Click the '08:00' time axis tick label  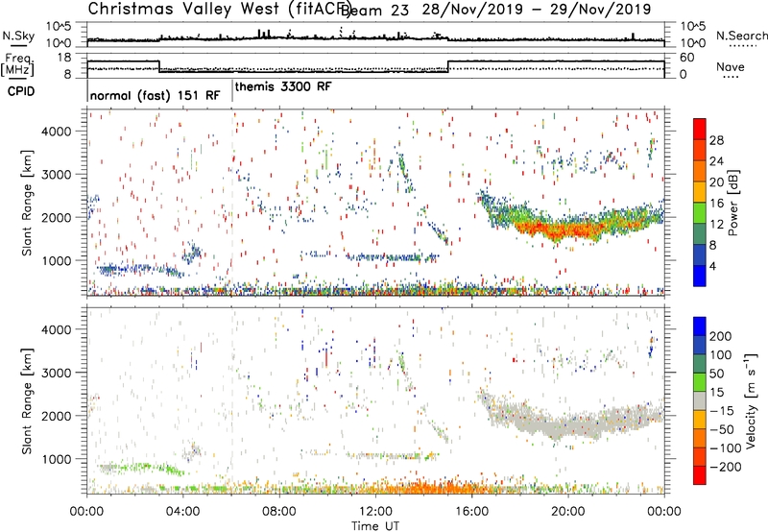[x=279, y=512]
